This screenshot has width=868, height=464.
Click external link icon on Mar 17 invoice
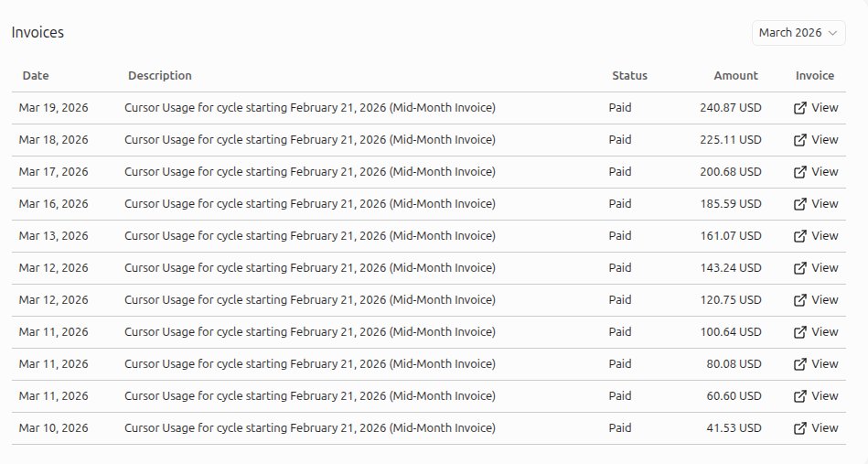click(800, 172)
